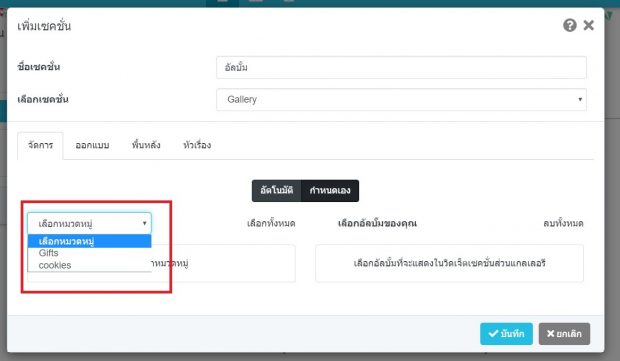
Task: Click the เพิ่มเซคชั่น dialog title
Action: (x=44, y=26)
